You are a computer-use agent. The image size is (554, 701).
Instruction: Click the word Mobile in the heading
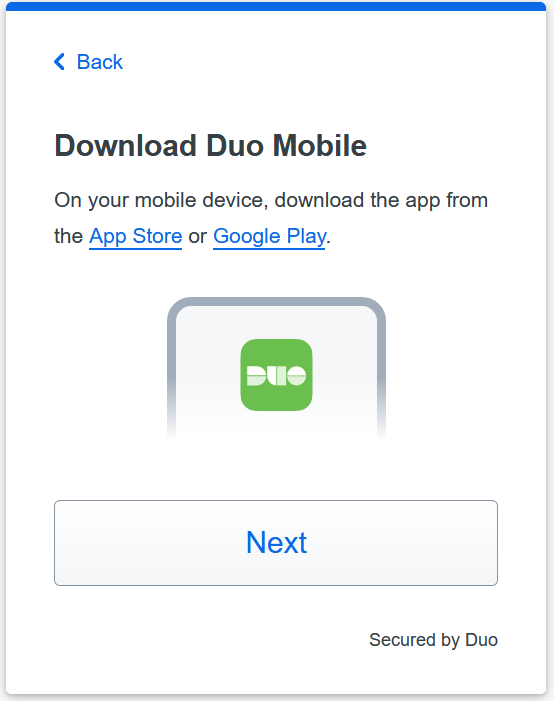point(320,146)
